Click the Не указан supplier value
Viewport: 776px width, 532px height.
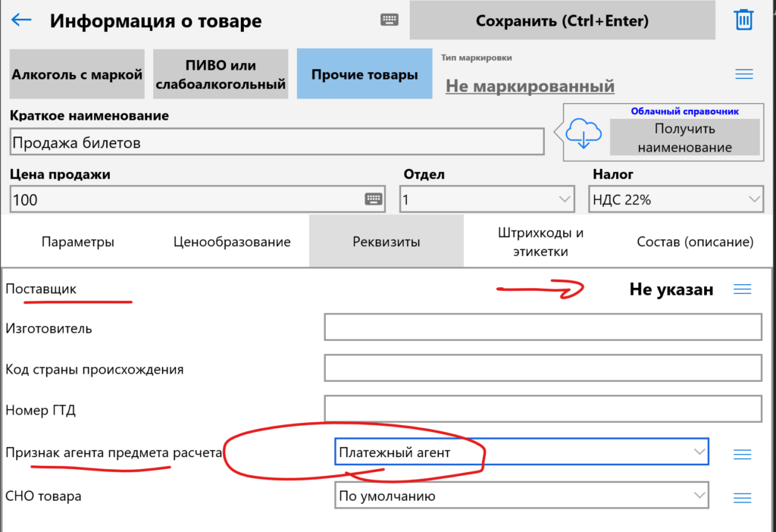671,289
